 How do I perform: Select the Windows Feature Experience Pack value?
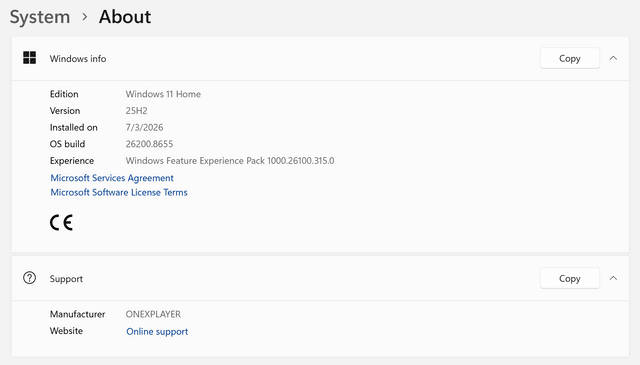coord(230,161)
